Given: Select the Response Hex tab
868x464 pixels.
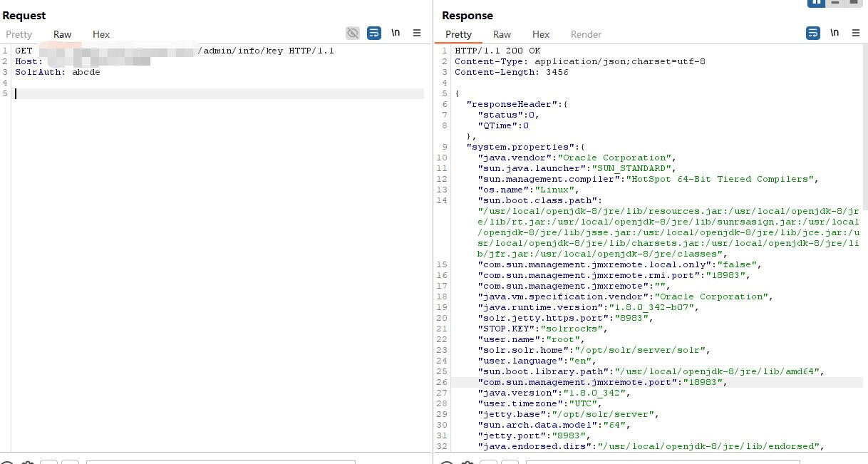Looking at the screenshot, I should [541, 34].
